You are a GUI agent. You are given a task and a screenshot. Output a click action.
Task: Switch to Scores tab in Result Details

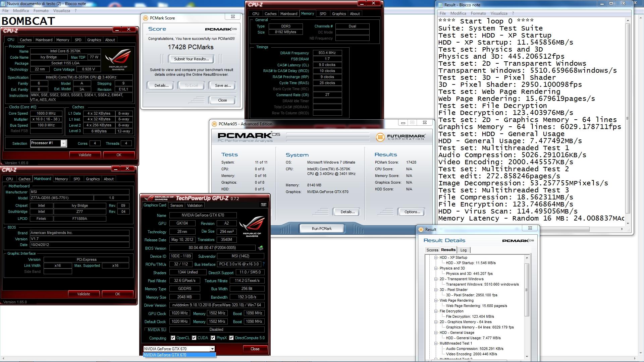coord(432,250)
